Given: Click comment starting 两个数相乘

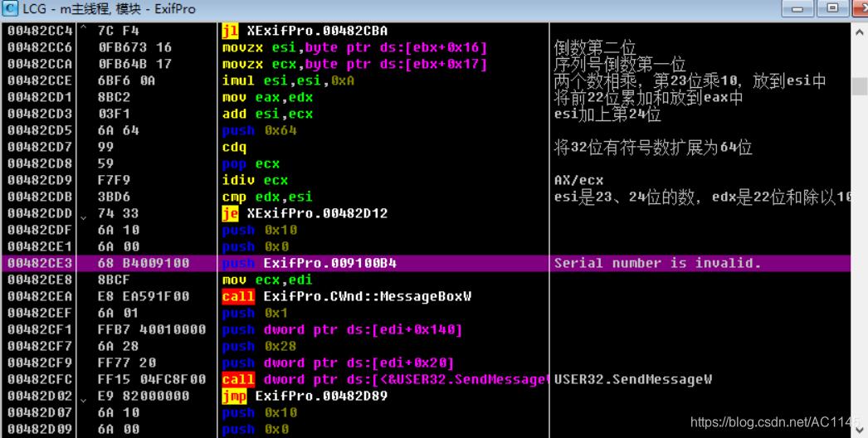Looking at the screenshot, I should pos(690,81).
